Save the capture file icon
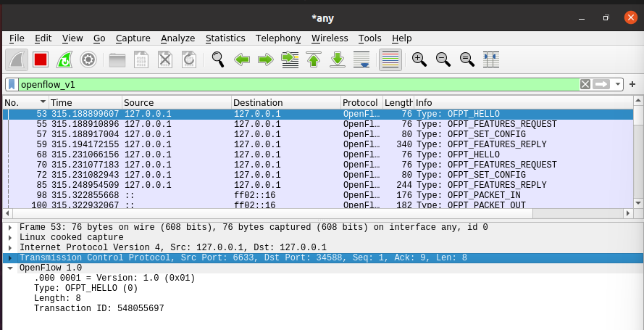Screen dimensions: 644x330 tap(141, 60)
